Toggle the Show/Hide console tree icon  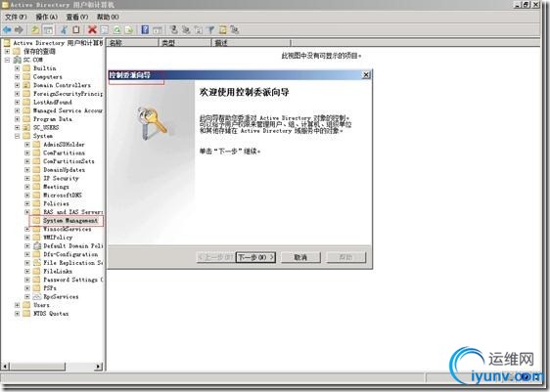coord(48,30)
